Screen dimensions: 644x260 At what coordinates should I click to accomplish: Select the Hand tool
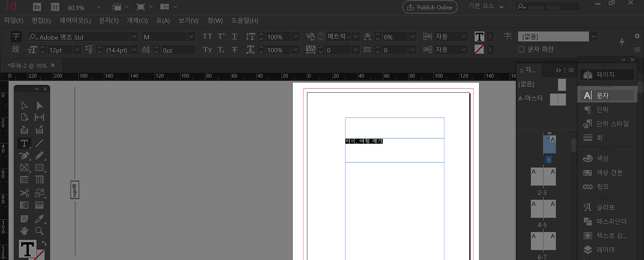pyautogui.click(x=24, y=231)
